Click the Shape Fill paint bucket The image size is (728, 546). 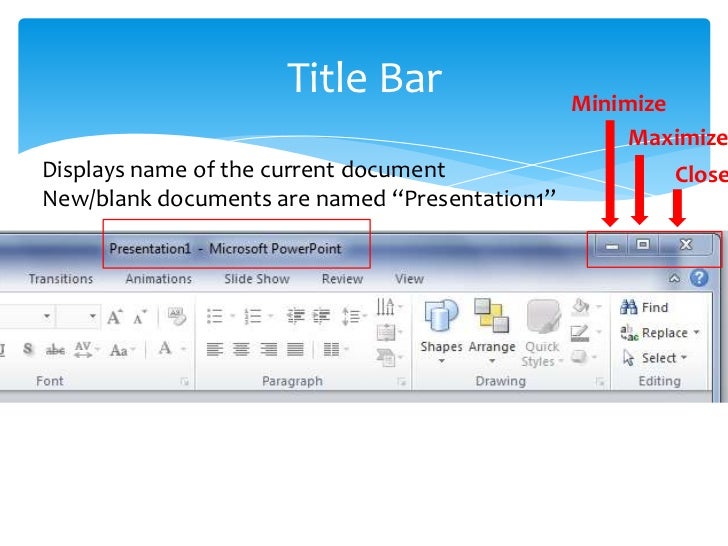[x=580, y=306]
